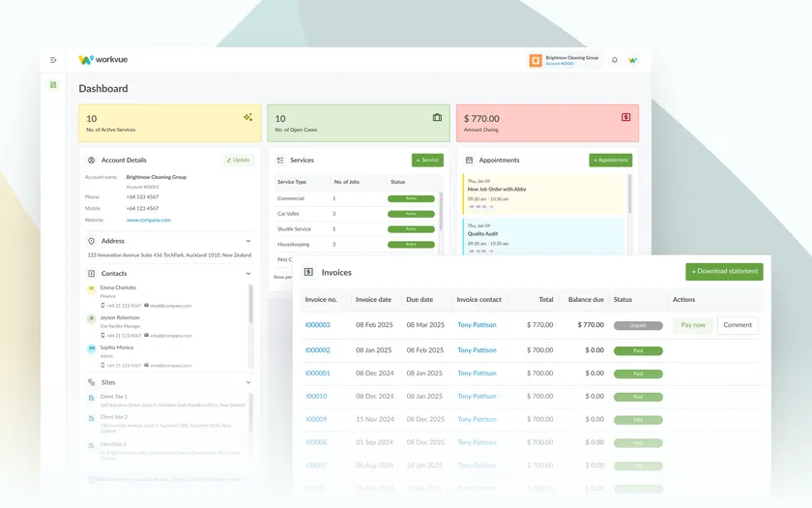Open invoice I000003
The height and width of the screenshot is (508, 812).
(x=317, y=325)
